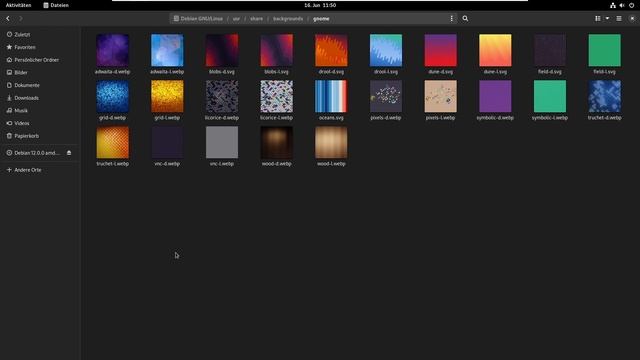The width and height of the screenshot is (640, 360).
Task: Select pixels-l.webp thumbnail
Action: coord(441,96)
